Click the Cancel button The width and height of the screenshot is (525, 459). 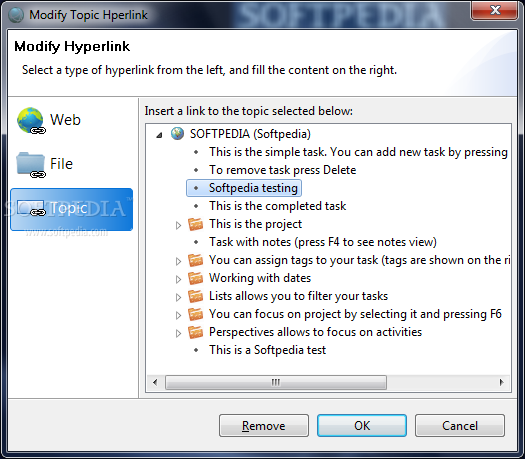click(460, 426)
